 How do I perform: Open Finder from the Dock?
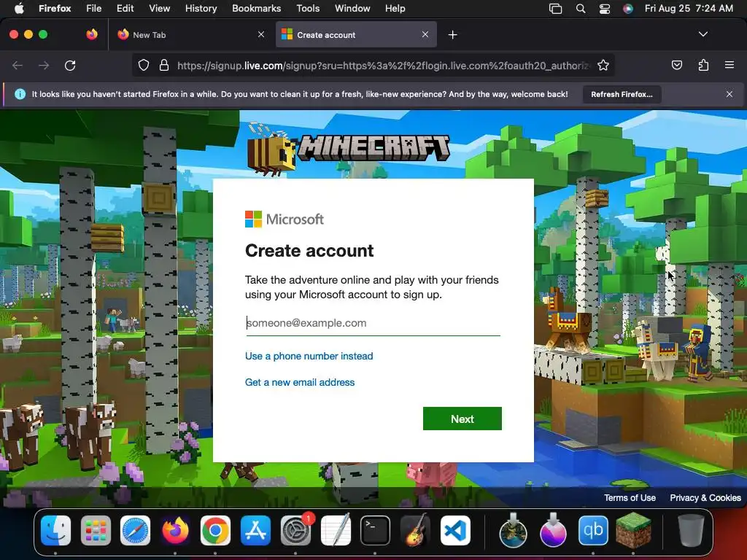(55, 530)
